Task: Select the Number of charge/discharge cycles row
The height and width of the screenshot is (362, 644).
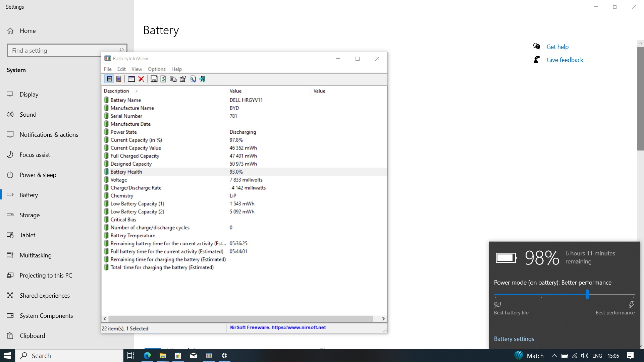Action: coord(244,228)
